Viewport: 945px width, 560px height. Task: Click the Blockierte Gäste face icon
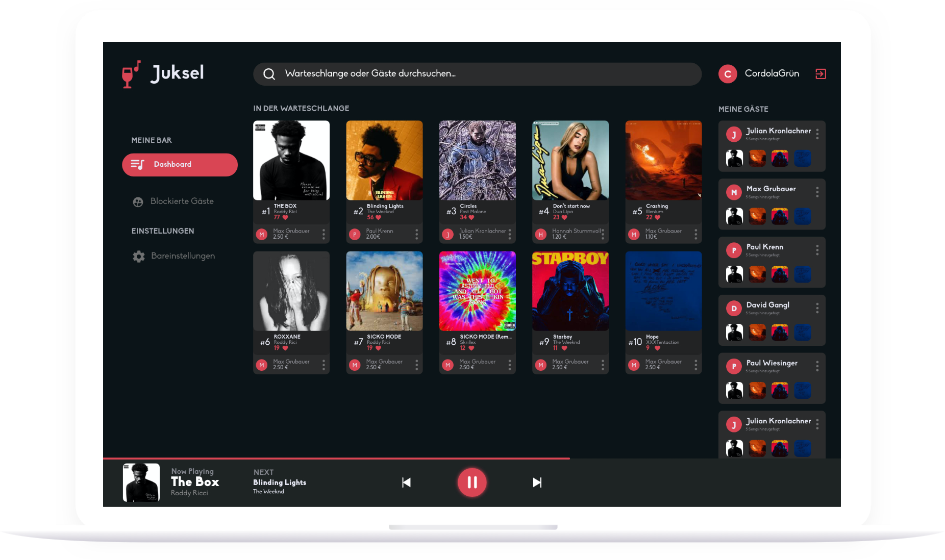click(138, 202)
